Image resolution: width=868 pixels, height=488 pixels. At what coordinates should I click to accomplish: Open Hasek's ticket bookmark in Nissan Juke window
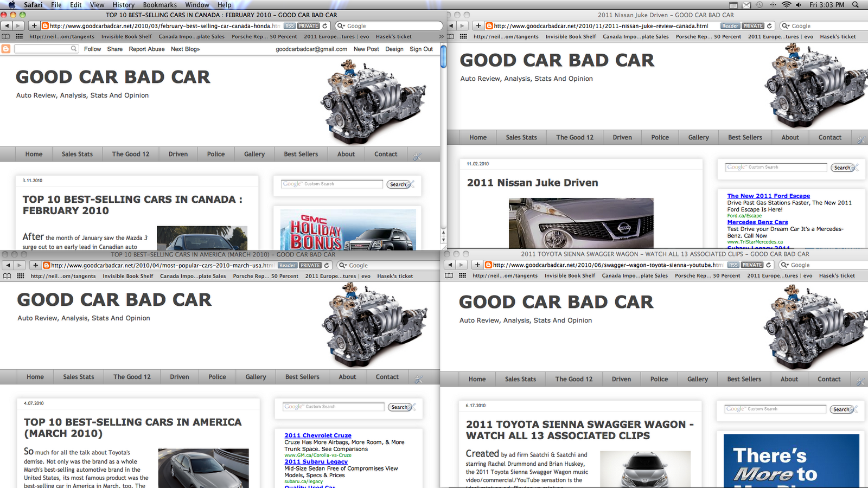pyautogui.click(x=838, y=36)
